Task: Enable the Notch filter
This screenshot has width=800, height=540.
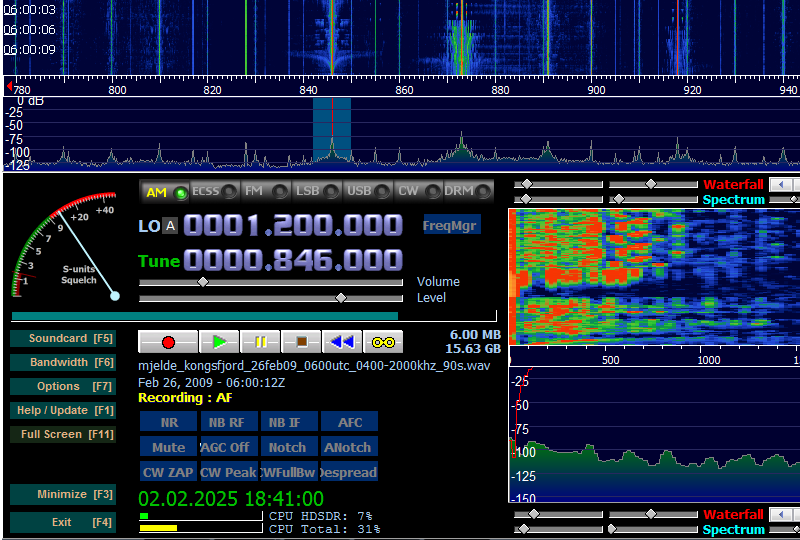Action: tap(289, 447)
